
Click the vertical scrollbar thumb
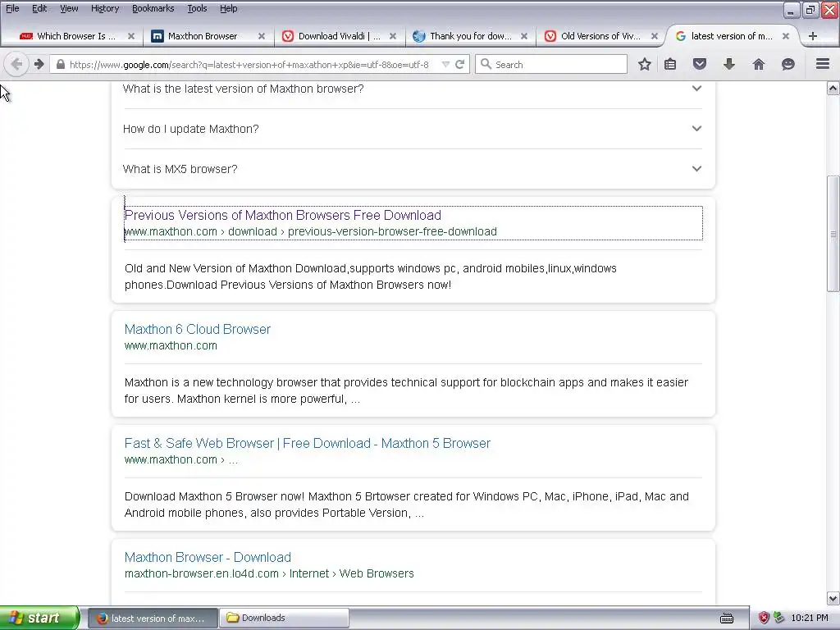(833, 234)
